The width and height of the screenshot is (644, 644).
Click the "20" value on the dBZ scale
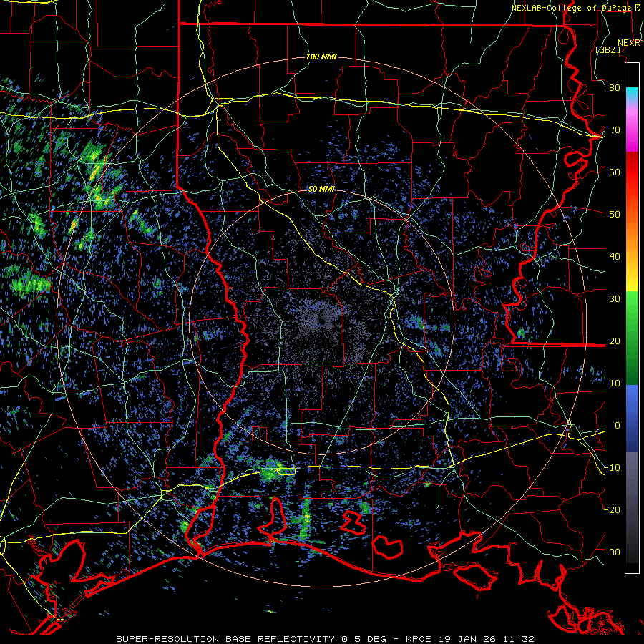pos(615,341)
